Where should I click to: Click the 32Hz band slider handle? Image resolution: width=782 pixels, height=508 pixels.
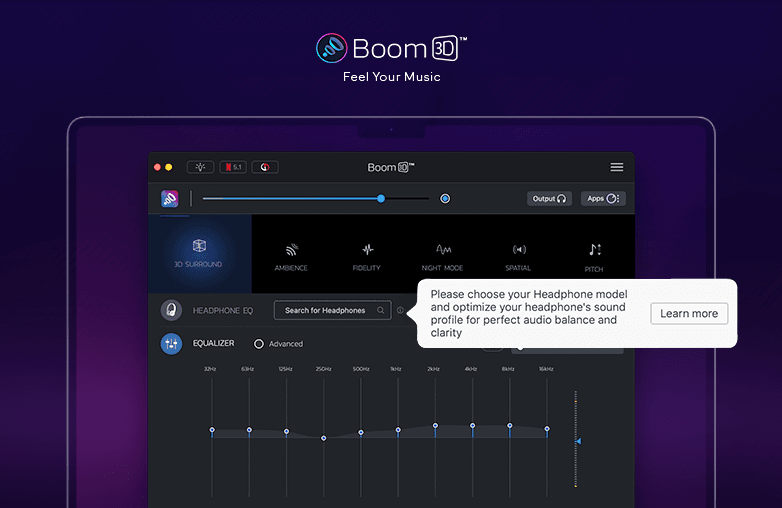212,430
